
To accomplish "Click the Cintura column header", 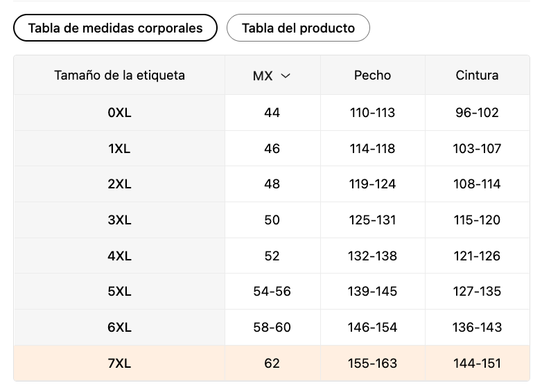I will click(x=477, y=75).
